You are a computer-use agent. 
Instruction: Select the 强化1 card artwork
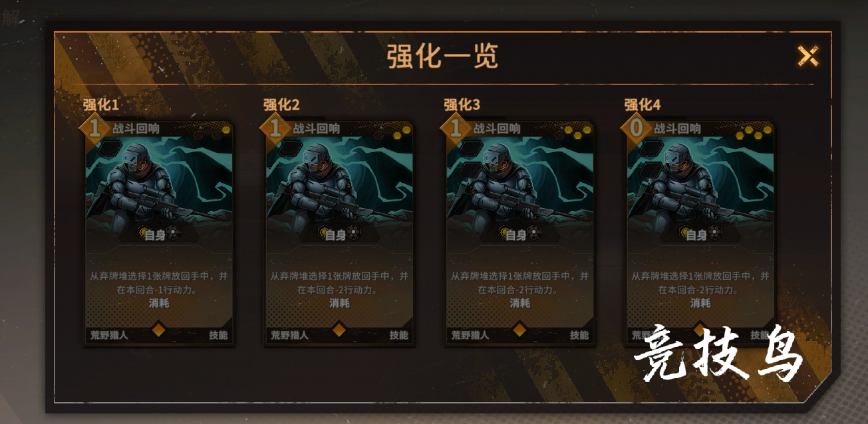click(x=159, y=179)
